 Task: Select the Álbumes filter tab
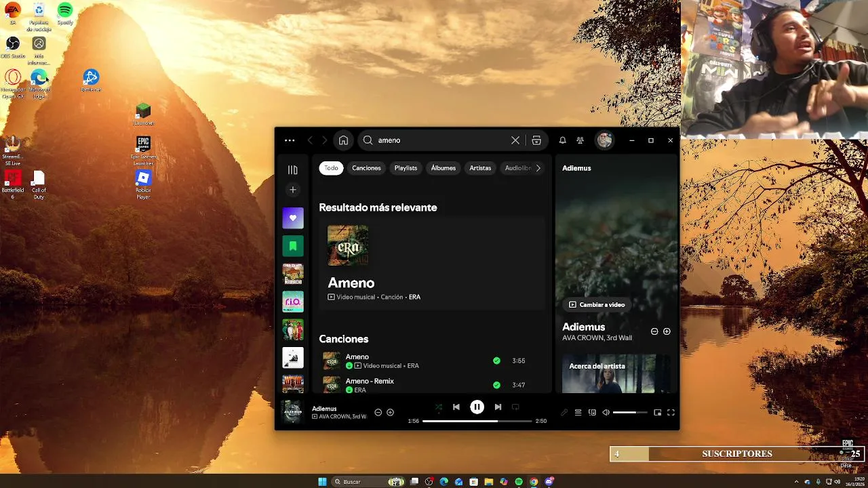coord(443,168)
